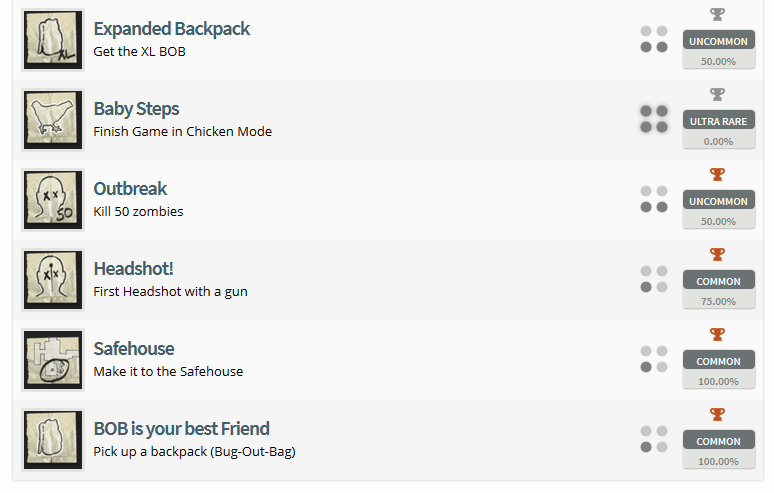
Task: Click bronze trophy icon for Outbreak
Action: click(x=717, y=174)
